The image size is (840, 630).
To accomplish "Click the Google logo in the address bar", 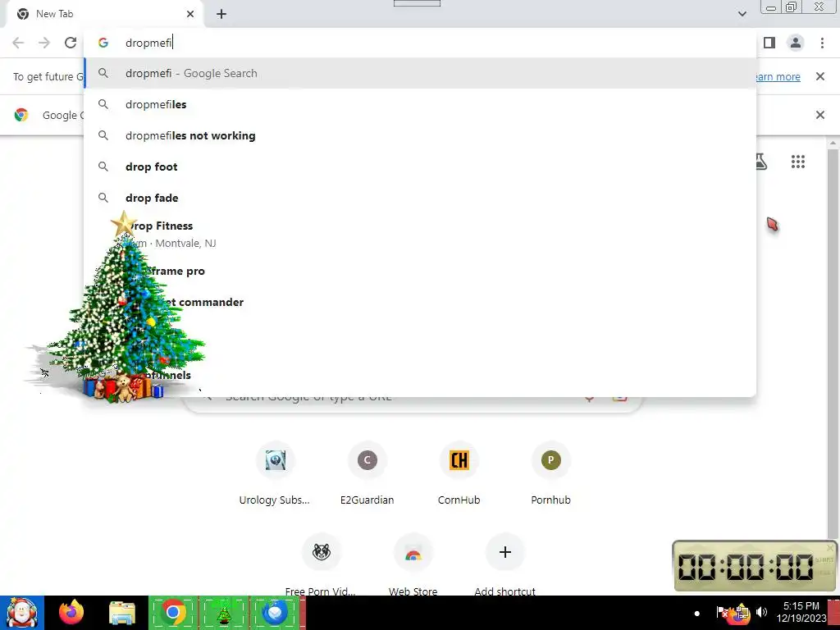I will (103, 43).
